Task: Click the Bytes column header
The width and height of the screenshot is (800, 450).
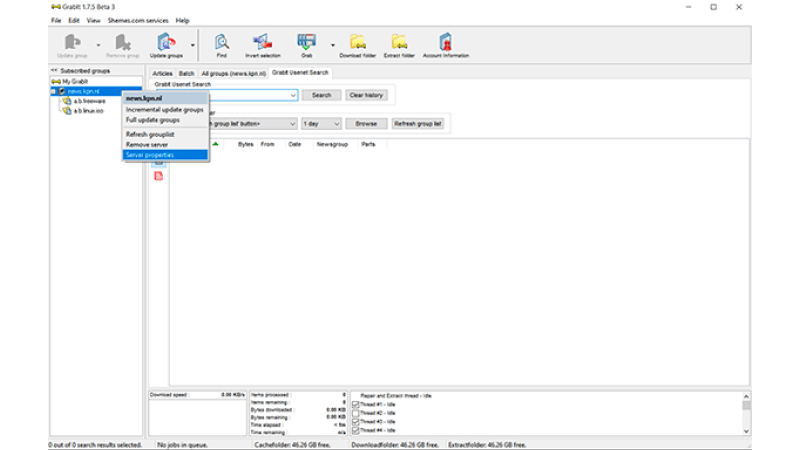Action: 245,144
